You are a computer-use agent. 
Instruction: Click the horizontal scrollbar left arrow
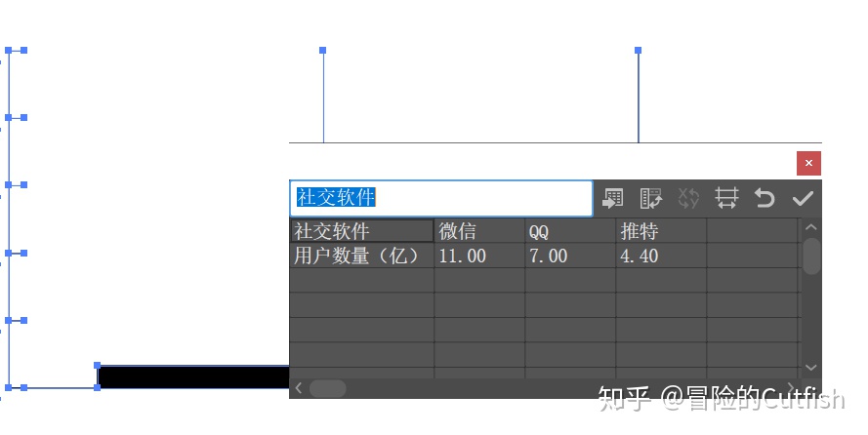click(299, 388)
